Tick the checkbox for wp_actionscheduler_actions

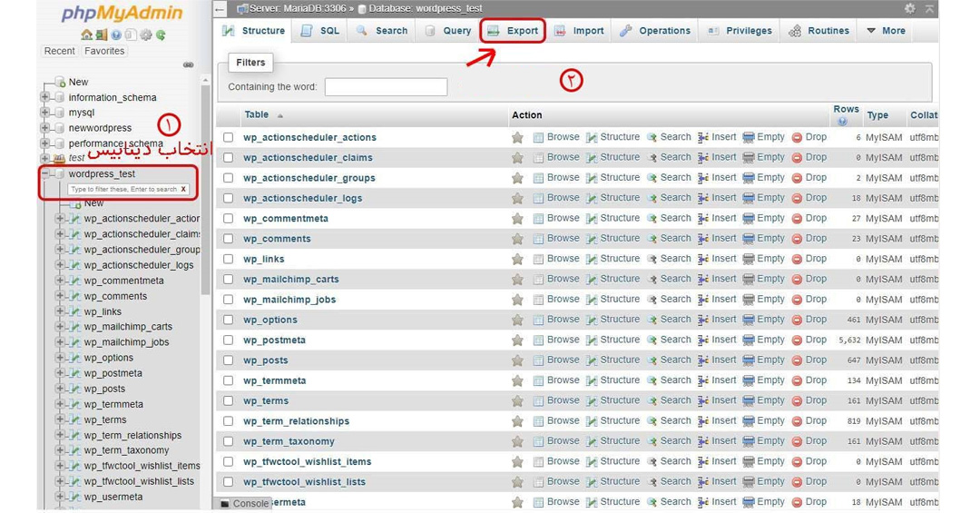tap(229, 137)
